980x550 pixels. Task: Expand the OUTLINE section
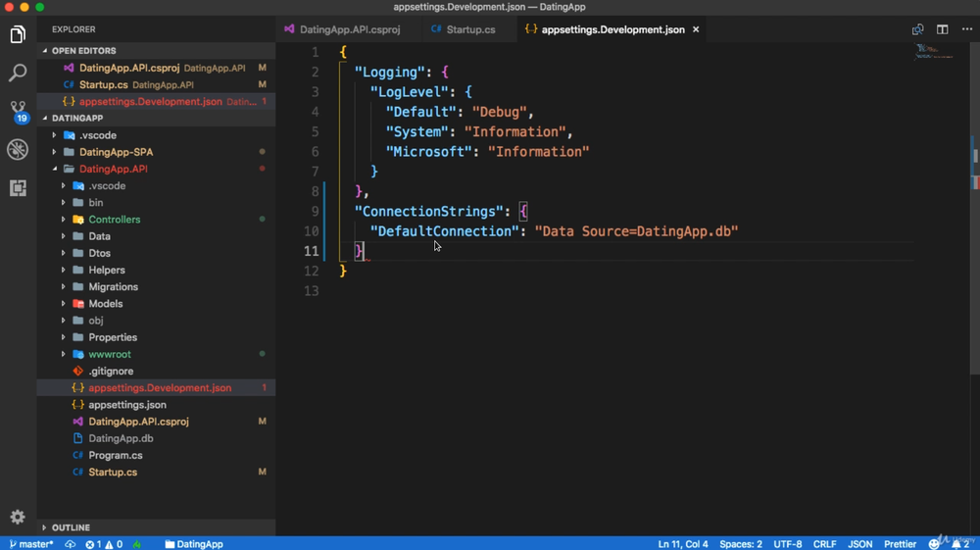156,527
